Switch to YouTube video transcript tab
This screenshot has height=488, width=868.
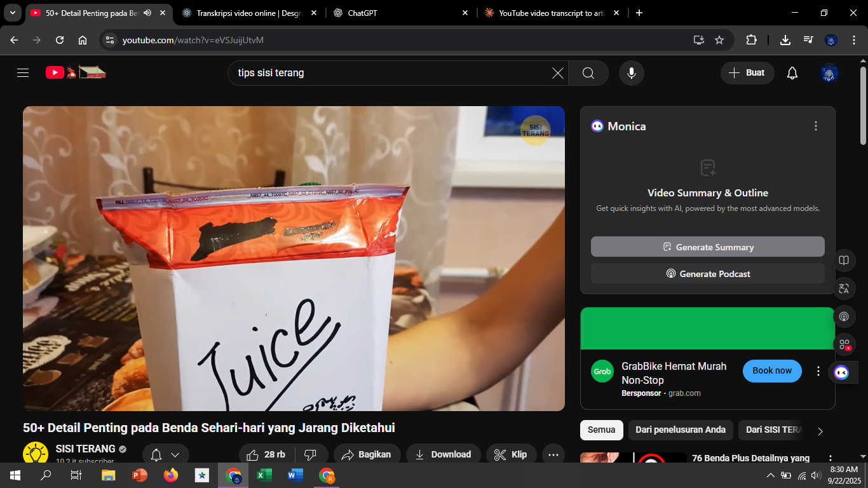pyautogui.click(x=553, y=13)
